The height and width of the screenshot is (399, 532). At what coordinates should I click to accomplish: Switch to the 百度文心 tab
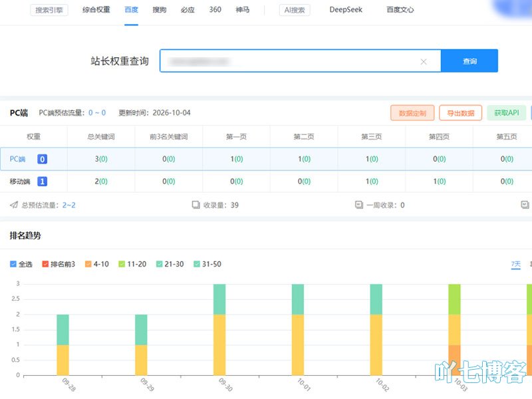pos(400,10)
